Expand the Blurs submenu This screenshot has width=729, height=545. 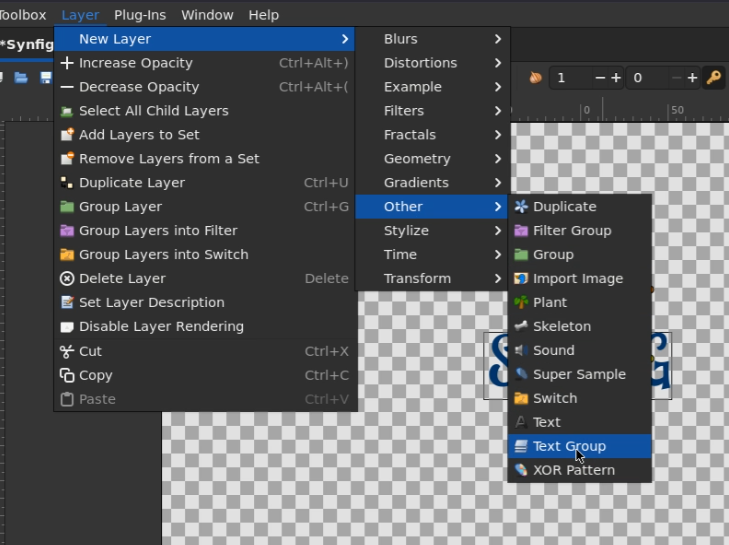click(433, 39)
